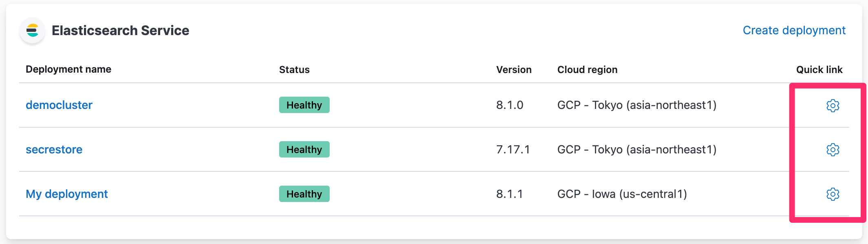Click the Cloud region column header
Viewport: 868px width, 244px height.
coord(587,70)
